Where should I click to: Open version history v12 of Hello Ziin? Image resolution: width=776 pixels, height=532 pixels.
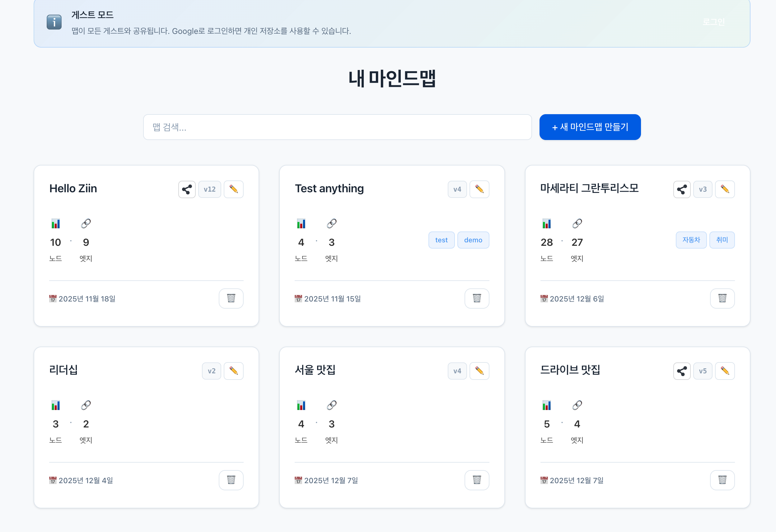209,189
